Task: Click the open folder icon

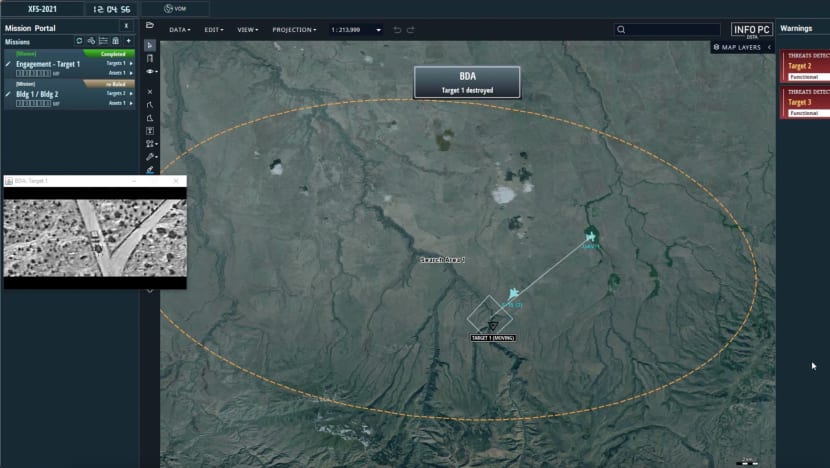Action: pos(150,25)
